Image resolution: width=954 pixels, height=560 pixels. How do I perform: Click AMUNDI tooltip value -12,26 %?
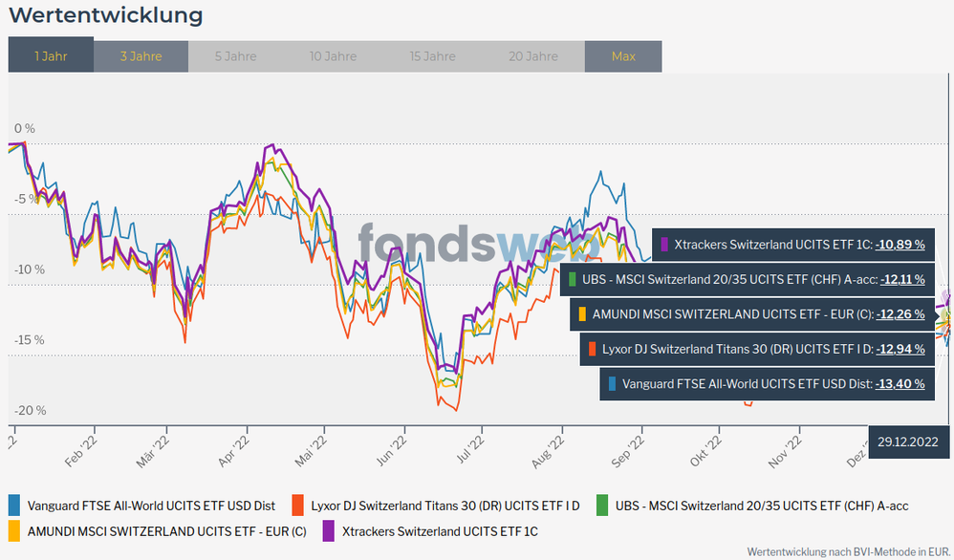tap(900, 314)
